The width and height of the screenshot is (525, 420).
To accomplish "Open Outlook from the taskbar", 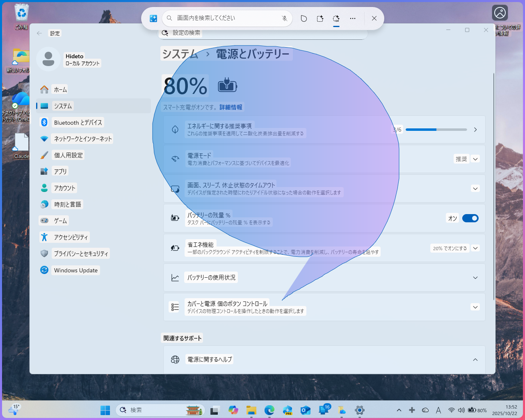I will [x=306, y=410].
